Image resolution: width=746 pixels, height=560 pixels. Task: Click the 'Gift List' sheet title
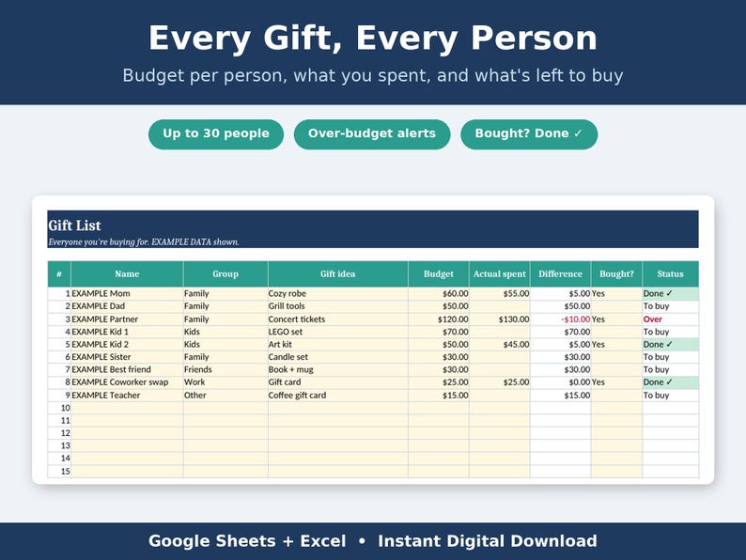coord(75,226)
